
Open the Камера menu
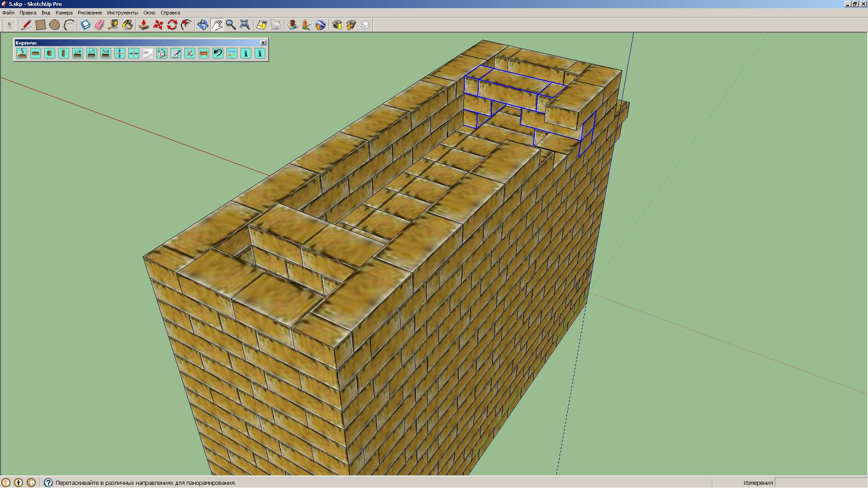[64, 13]
